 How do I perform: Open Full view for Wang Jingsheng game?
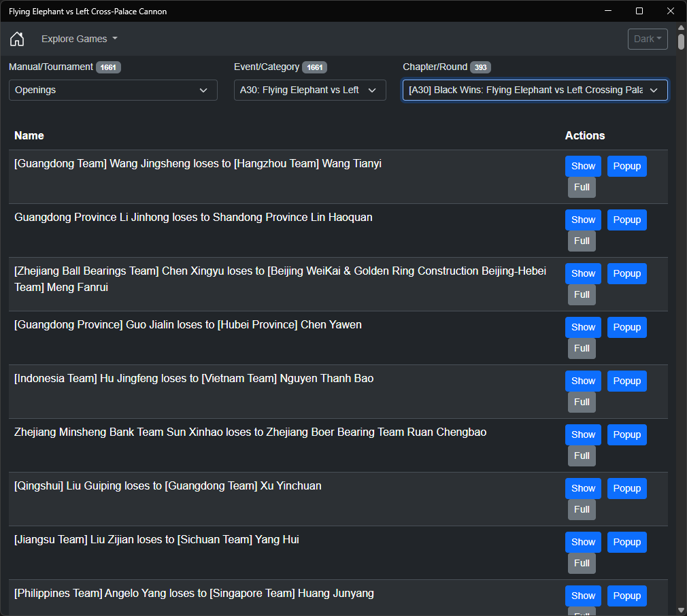pos(582,188)
